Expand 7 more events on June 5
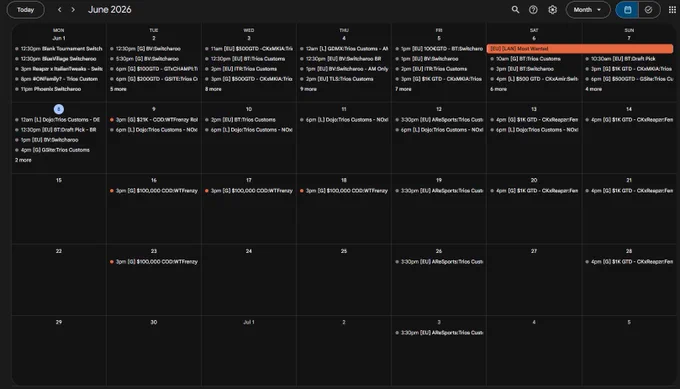The width and height of the screenshot is (680, 389). [403, 89]
